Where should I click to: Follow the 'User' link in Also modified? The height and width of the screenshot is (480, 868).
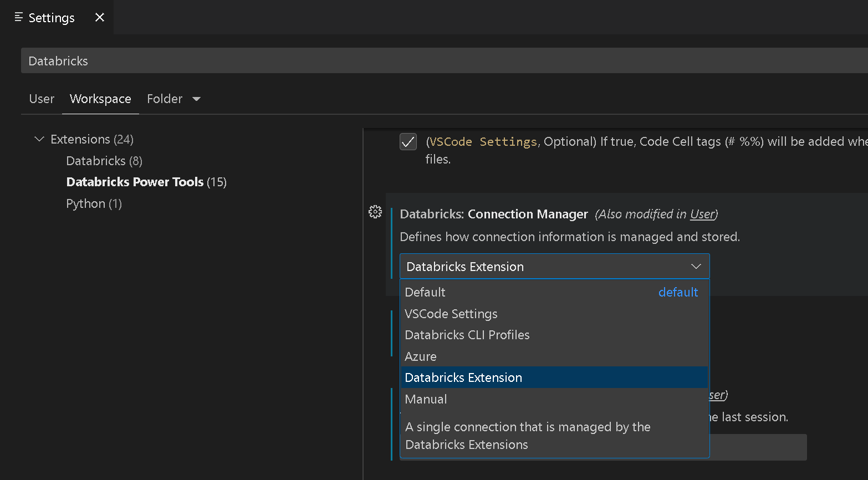coord(702,214)
